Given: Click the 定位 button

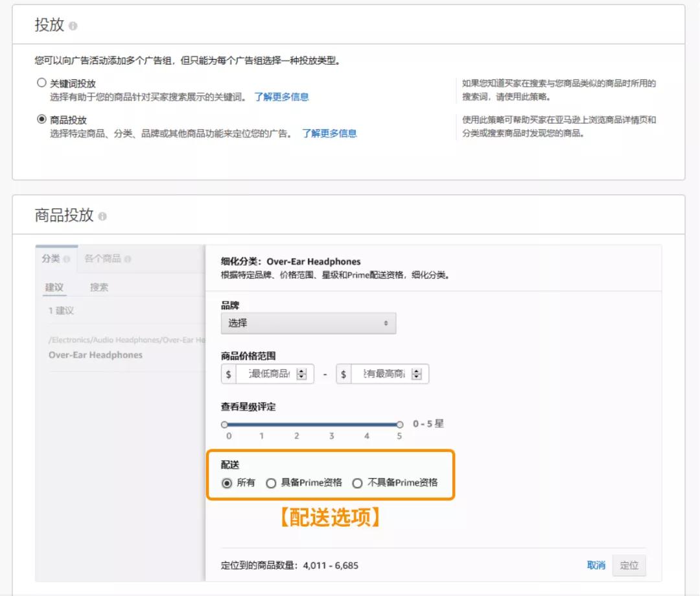Looking at the screenshot, I should (x=628, y=565).
